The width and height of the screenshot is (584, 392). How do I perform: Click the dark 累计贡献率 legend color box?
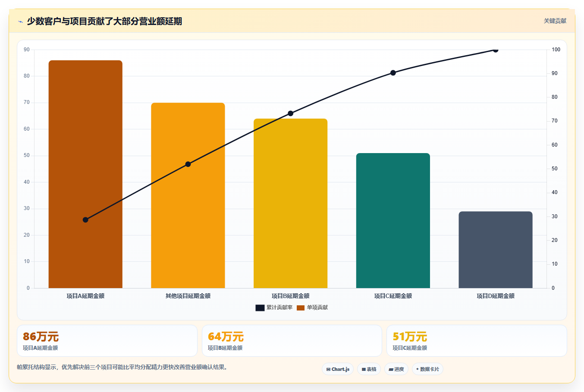(260, 307)
